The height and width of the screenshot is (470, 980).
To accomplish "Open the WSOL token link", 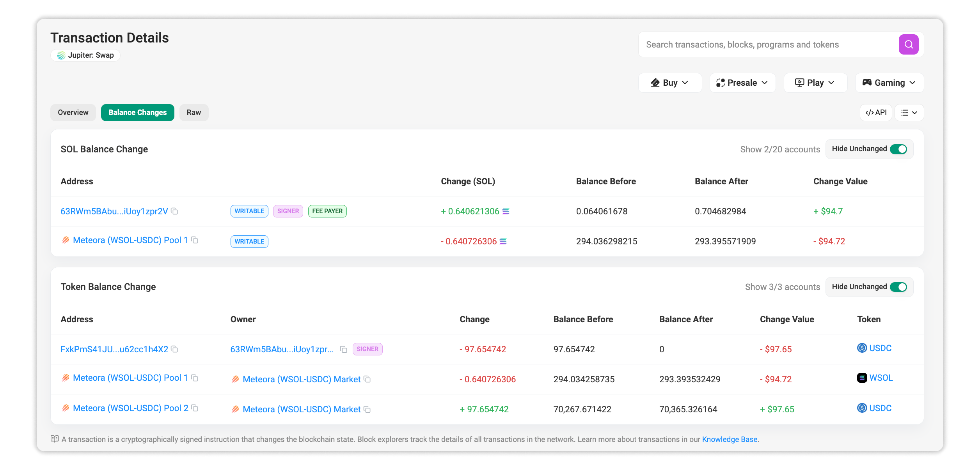I will pos(881,378).
